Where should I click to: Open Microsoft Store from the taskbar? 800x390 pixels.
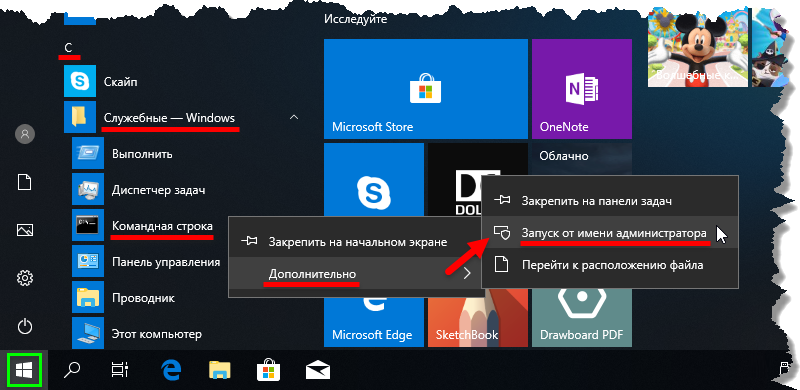pyautogui.click(x=269, y=369)
